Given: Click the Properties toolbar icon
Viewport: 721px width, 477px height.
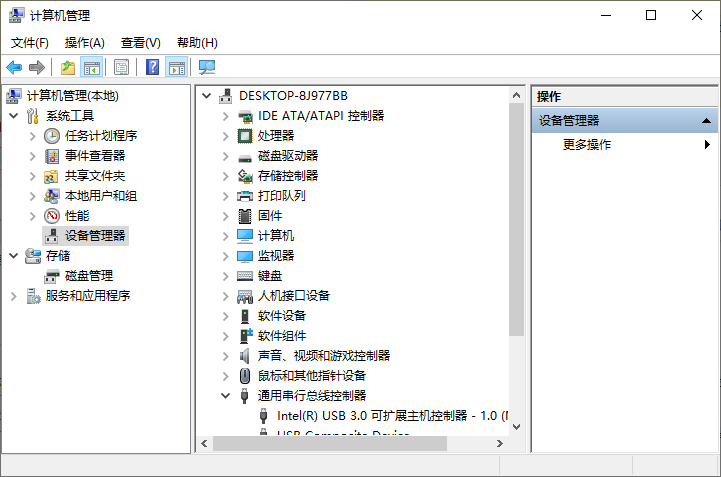Looking at the screenshot, I should [121, 68].
